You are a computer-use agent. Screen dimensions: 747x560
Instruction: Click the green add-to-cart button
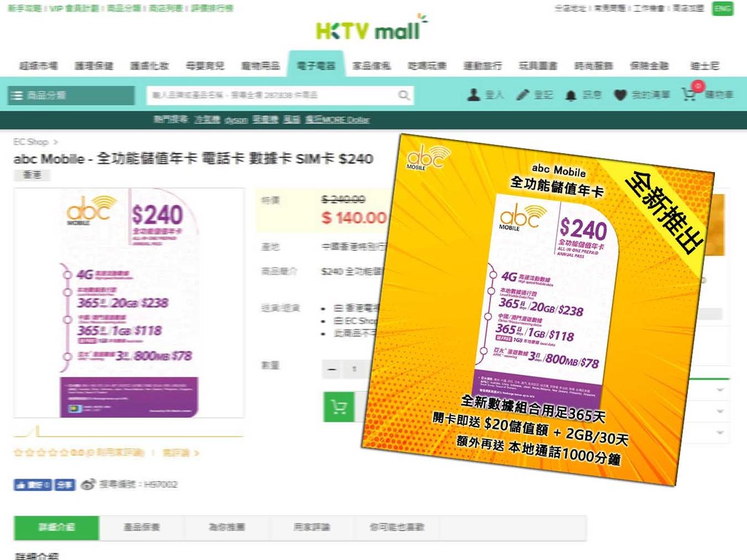(x=338, y=407)
